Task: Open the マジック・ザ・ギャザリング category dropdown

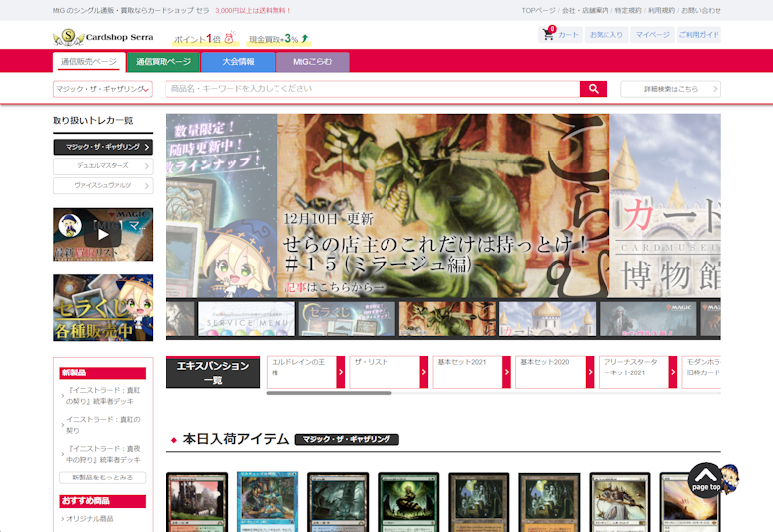Action: click(102, 89)
